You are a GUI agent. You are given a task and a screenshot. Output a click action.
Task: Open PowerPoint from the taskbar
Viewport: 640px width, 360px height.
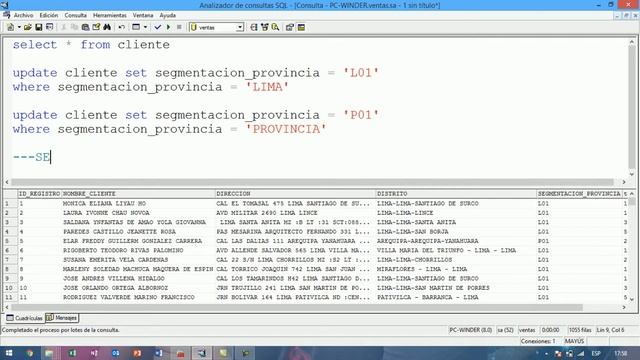coord(137,353)
